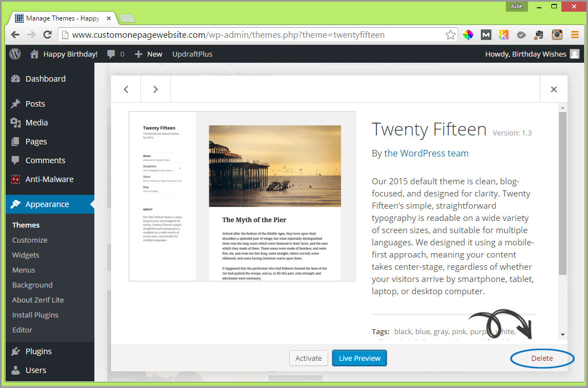Open the Editor submenu item

[22, 330]
